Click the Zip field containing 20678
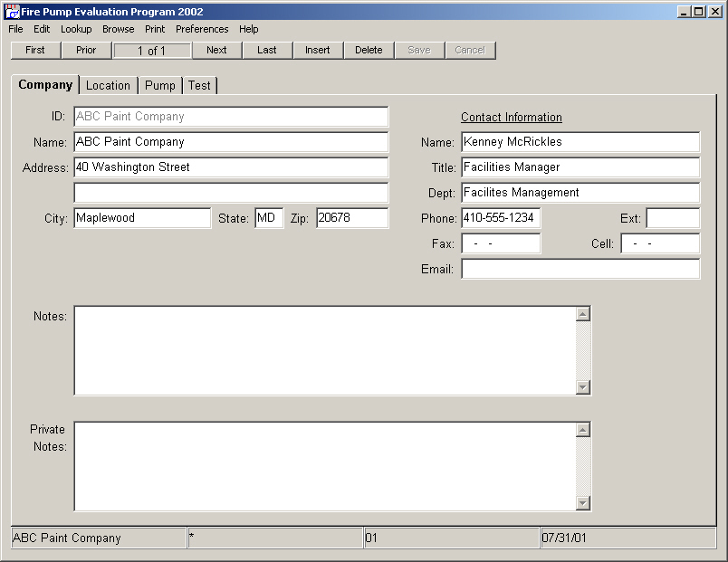The height and width of the screenshot is (562, 728). tap(352, 218)
